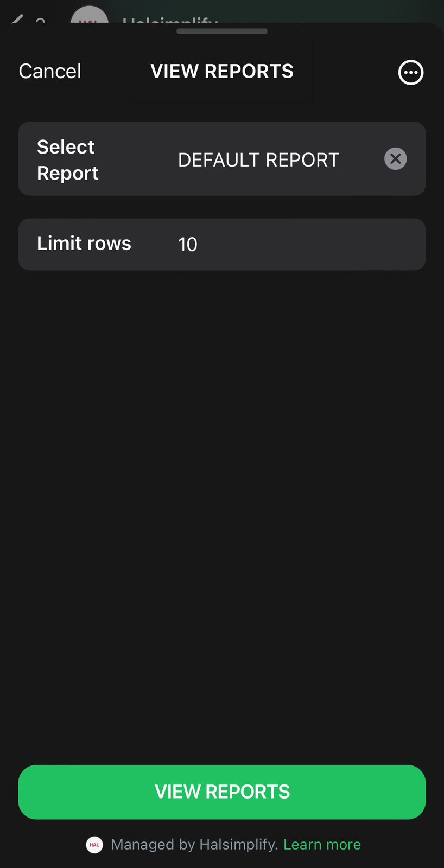Screen dimensions: 444x868
Task: Click the HAL logo in the footer
Action: (94, 845)
